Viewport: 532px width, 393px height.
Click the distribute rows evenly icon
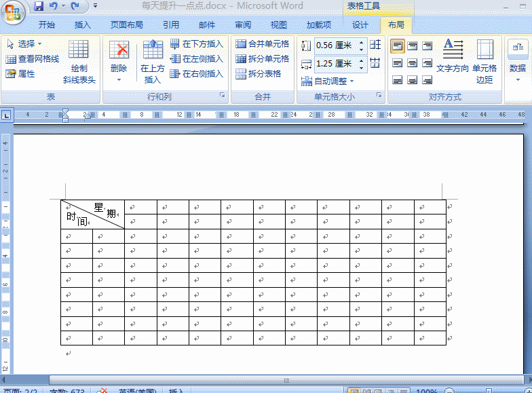[x=375, y=45]
